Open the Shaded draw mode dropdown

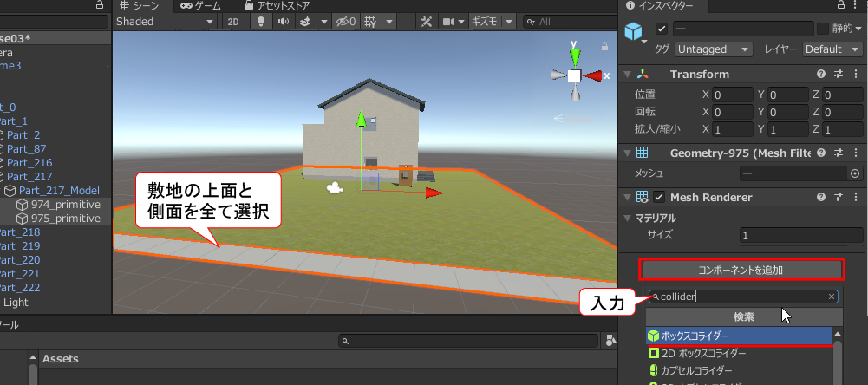tap(165, 22)
